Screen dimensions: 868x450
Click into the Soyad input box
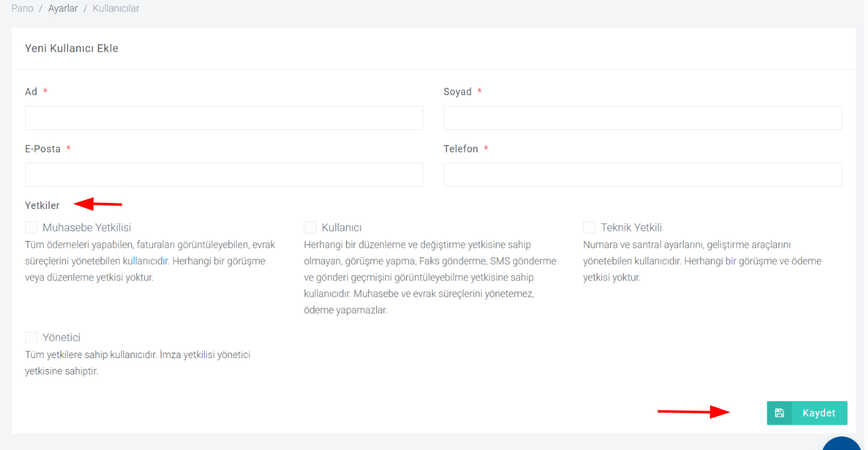coord(643,118)
